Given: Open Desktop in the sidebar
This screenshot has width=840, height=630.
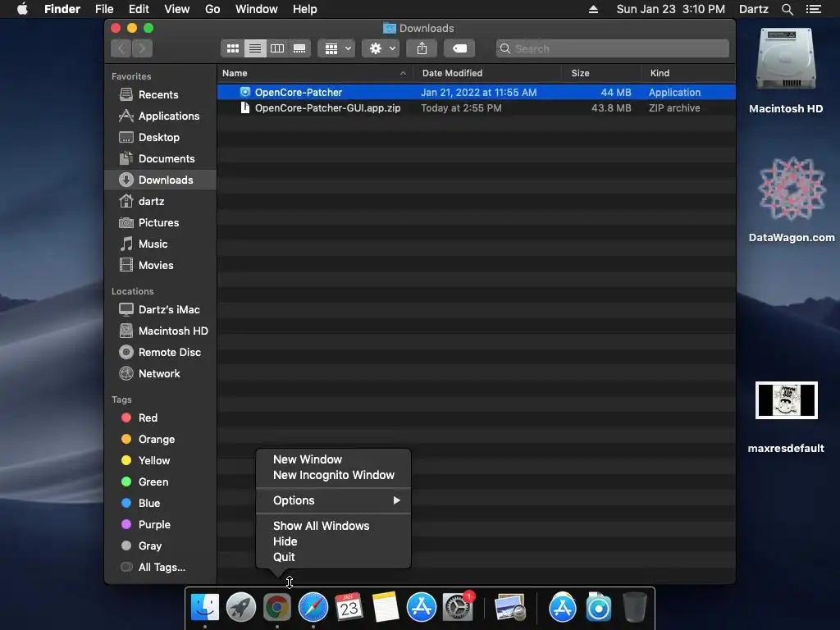Looking at the screenshot, I should [158, 138].
